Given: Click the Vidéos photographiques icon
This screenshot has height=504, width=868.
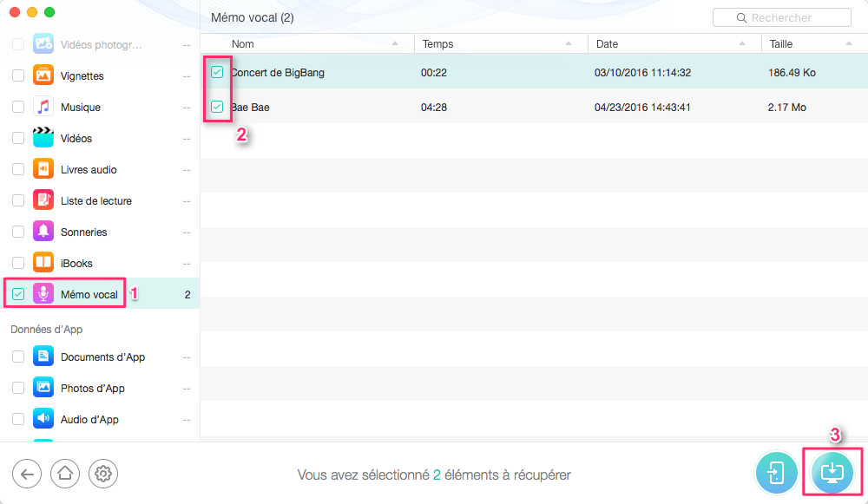Looking at the screenshot, I should pos(43,44).
